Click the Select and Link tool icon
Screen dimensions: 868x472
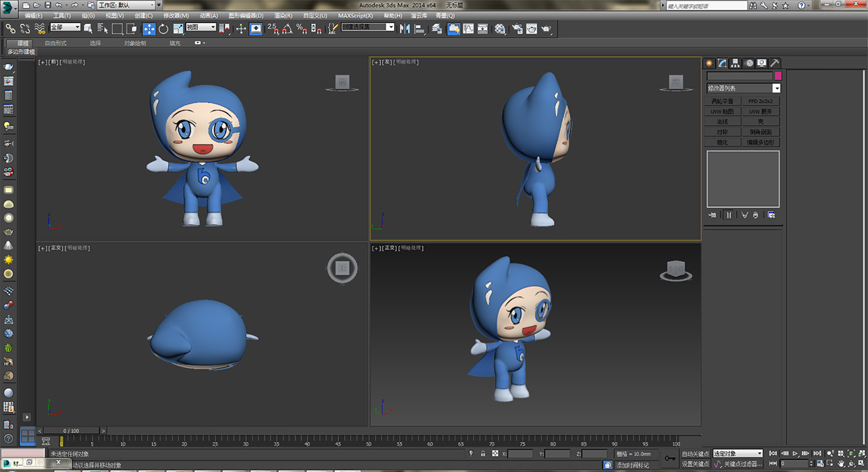10,29
